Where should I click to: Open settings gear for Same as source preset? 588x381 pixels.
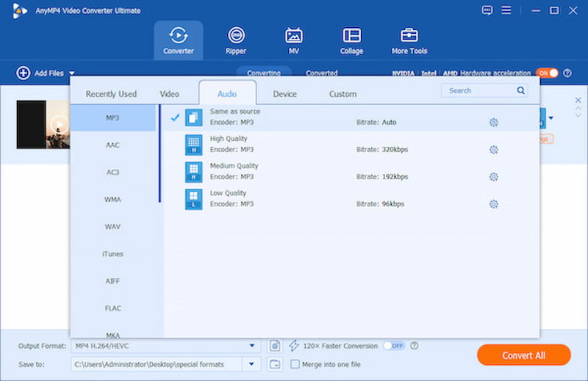(493, 123)
